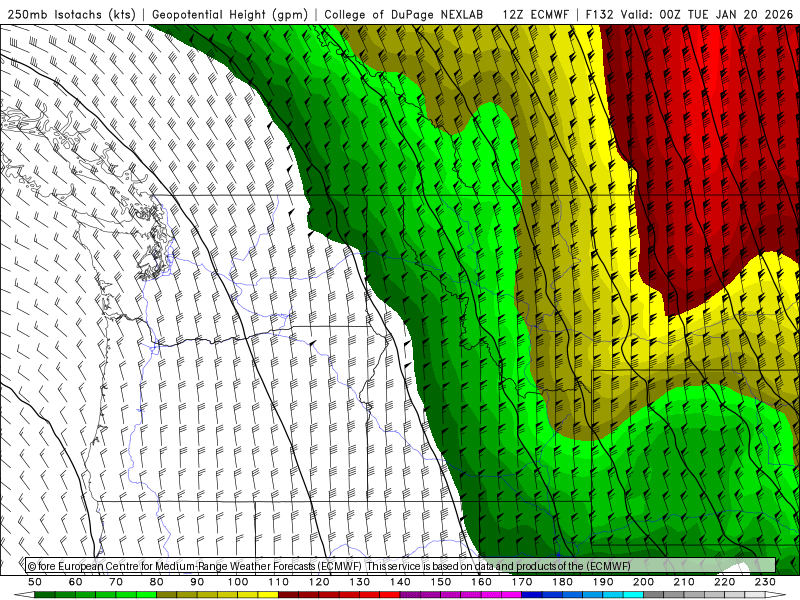The height and width of the screenshot is (600, 800).
Task: Click the "210" color scale label
Action: (x=684, y=582)
